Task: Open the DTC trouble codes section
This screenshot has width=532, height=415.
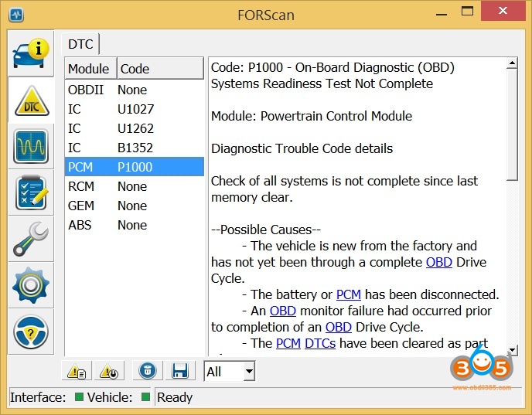Action: pyautogui.click(x=31, y=100)
